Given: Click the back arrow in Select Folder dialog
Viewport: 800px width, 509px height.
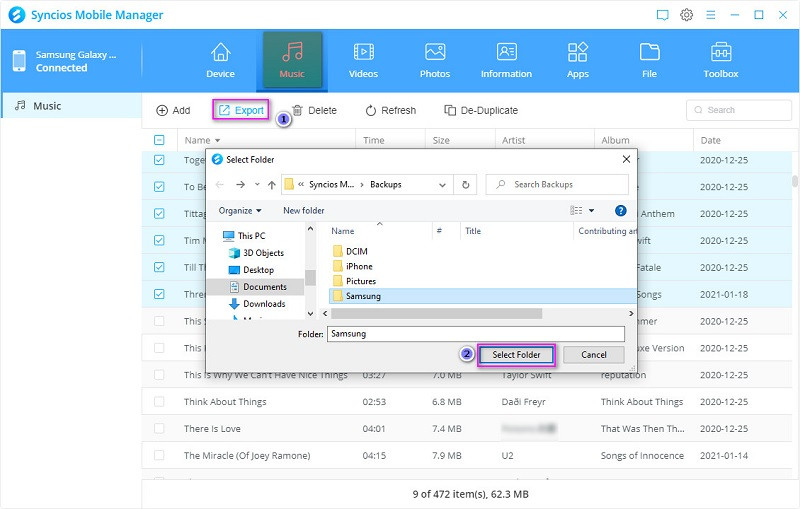Looking at the screenshot, I should (219, 185).
